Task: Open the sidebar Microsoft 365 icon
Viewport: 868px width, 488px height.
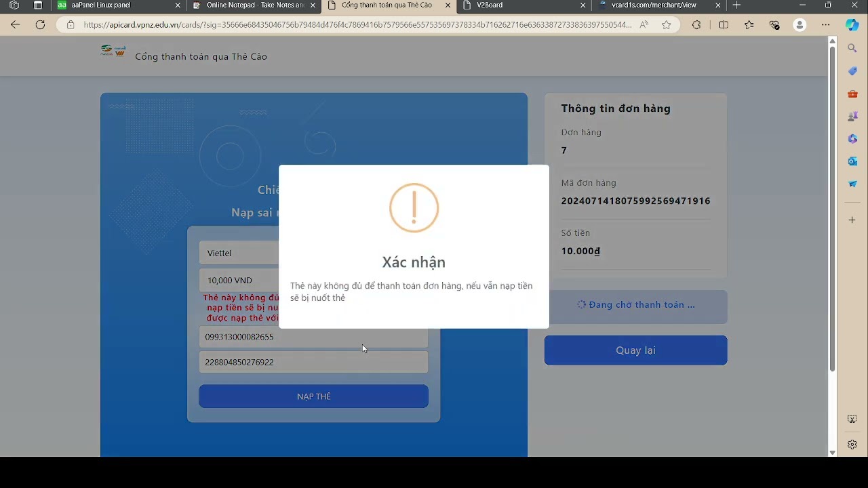Action: (852, 139)
